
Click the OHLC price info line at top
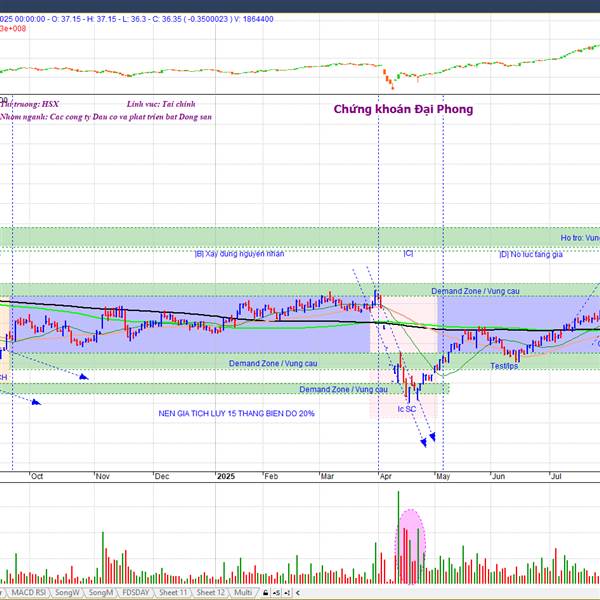(x=137, y=19)
